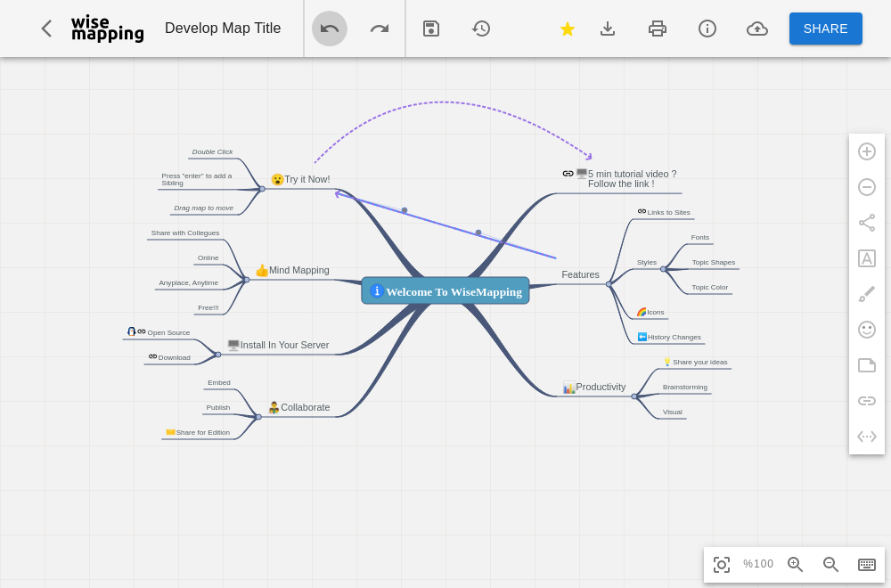Open the topic shape connection tool
The width and height of the screenshot is (891, 588).
(x=867, y=223)
